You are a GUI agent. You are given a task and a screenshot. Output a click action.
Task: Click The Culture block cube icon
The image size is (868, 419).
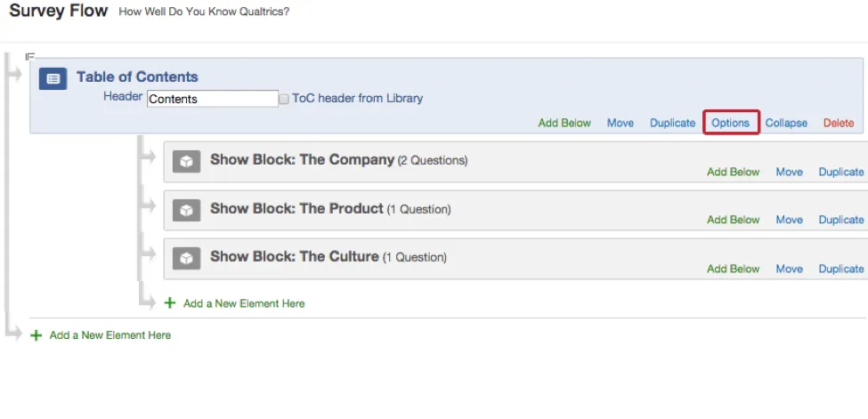pyautogui.click(x=186, y=258)
